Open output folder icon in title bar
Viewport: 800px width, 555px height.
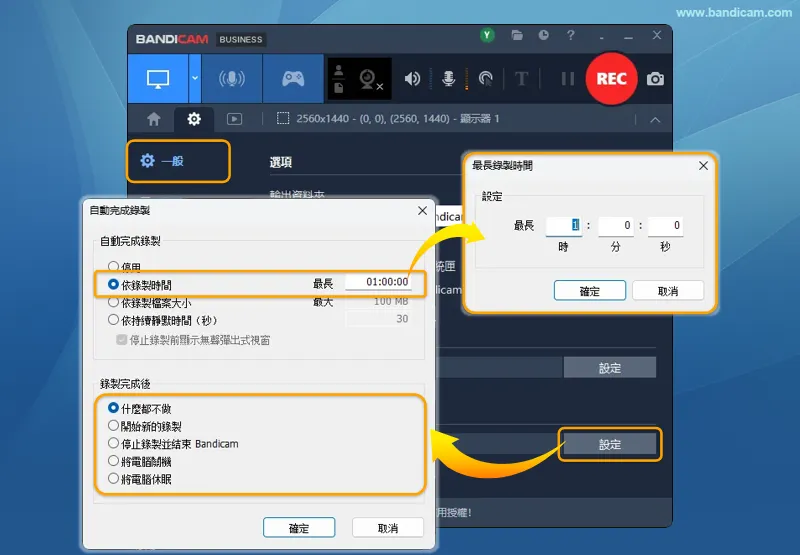517,35
